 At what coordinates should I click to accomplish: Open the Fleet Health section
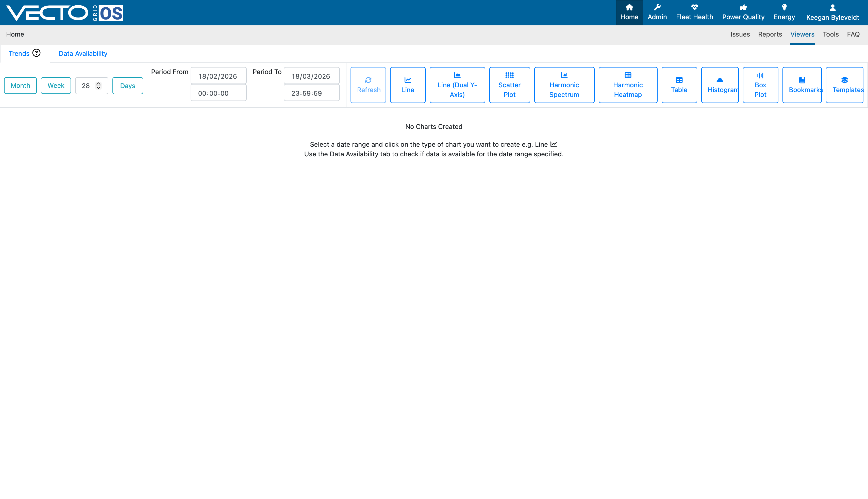tap(694, 13)
